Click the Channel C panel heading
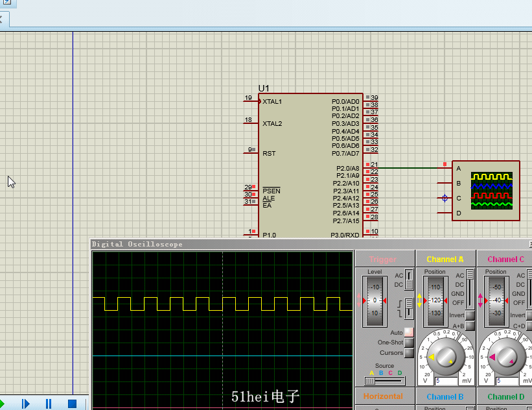 click(505, 259)
